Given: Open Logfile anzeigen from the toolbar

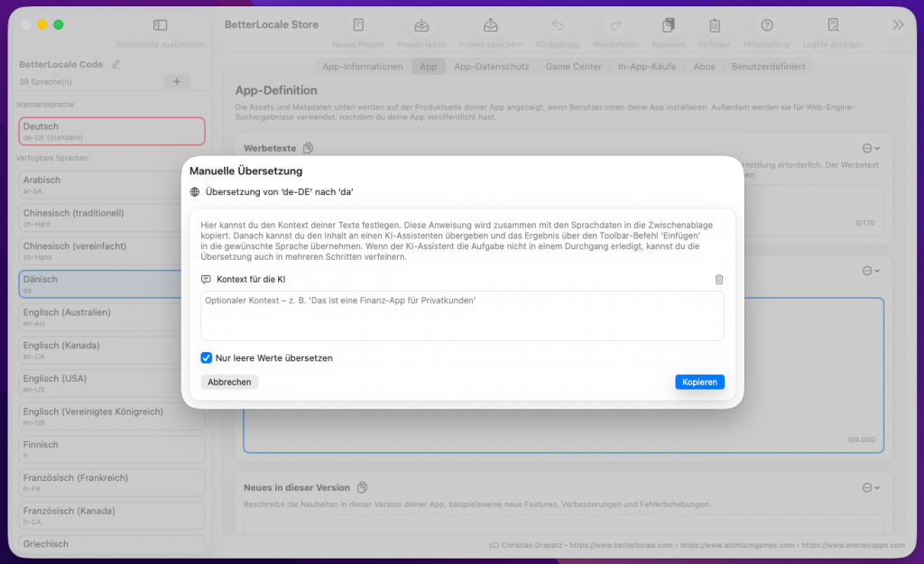Looking at the screenshot, I should (x=833, y=25).
